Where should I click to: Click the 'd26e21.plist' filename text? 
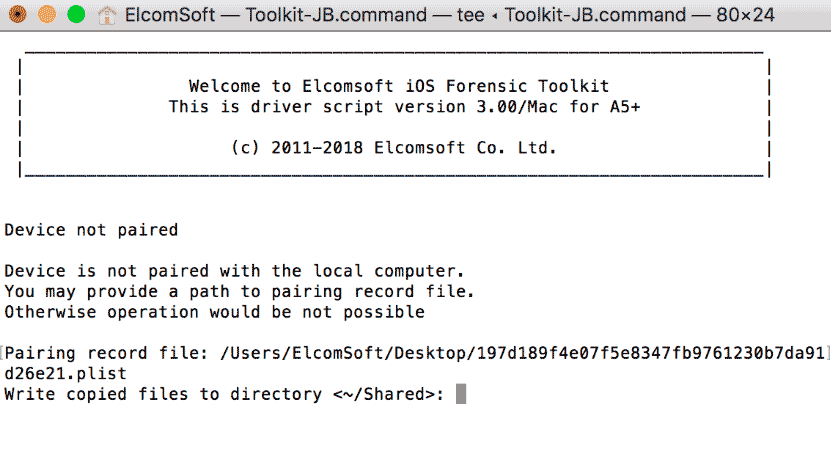pos(66,373)
